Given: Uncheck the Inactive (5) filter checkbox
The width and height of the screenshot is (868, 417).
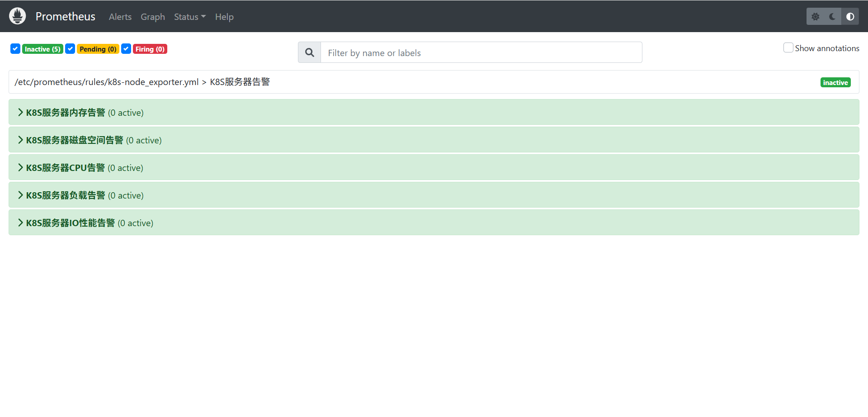Looking at the screenshot, I should tap(15, 49).
